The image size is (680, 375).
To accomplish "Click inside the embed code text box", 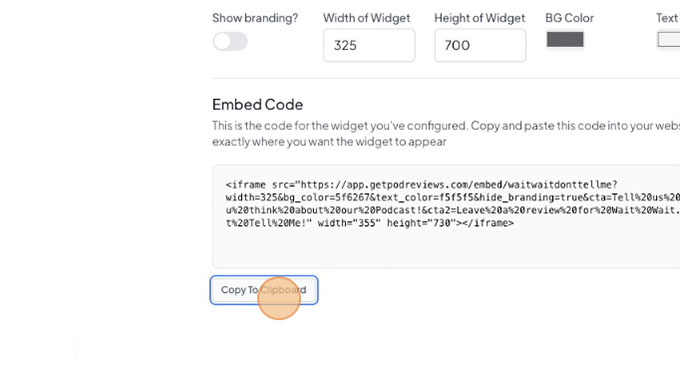I will (x=446, y=216).
